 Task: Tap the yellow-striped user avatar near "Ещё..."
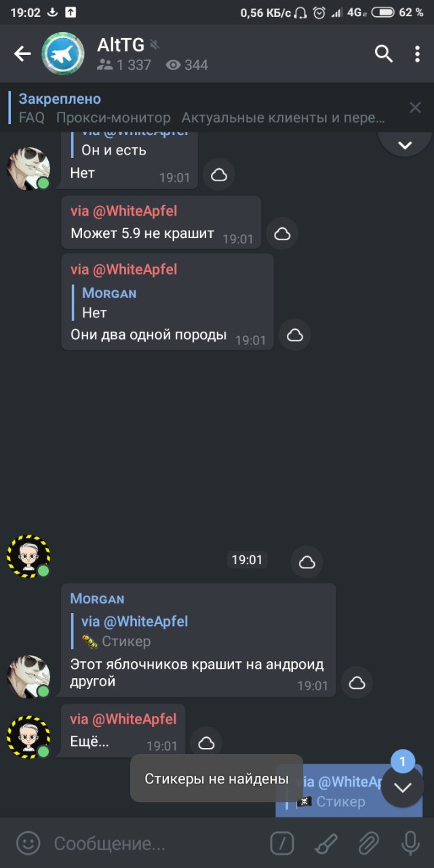(28, 737)
